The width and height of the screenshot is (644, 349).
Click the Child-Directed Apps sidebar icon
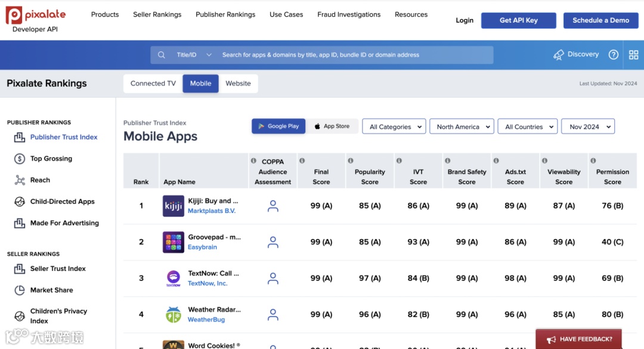[19, 202]
